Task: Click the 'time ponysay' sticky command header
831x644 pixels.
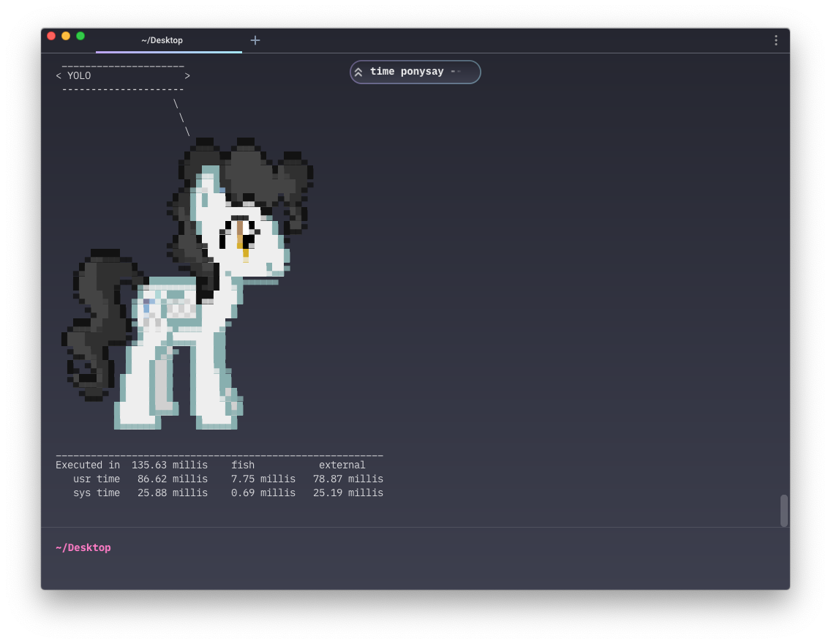Action: point(415,72)
